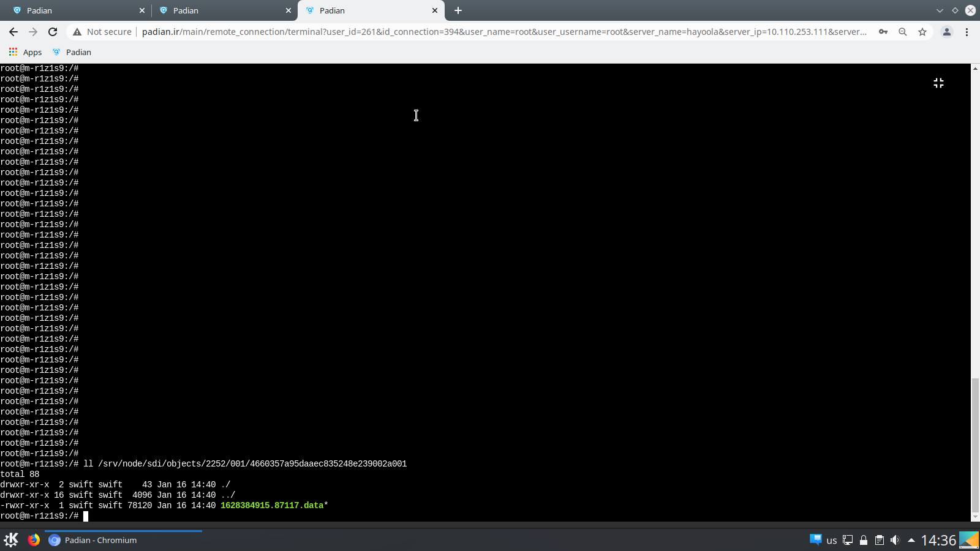
Task: Open the browser profile avatar
Action: [947, 32]
